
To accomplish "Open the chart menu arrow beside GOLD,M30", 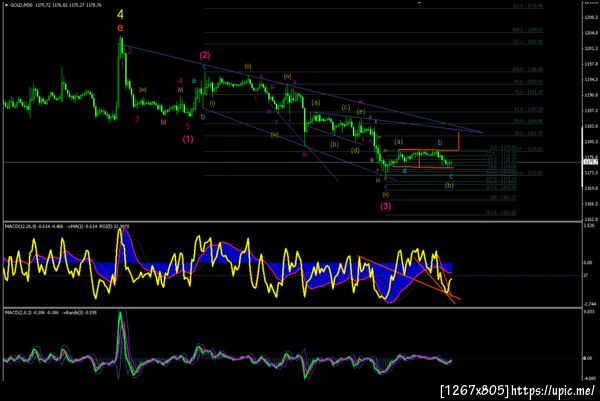I will tap(5, 5).
